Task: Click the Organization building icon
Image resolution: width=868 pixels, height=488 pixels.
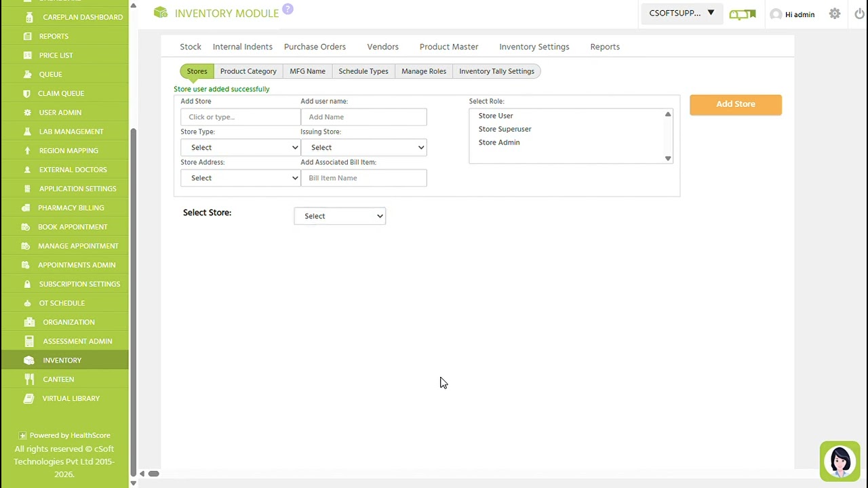Action: (28, 322)
